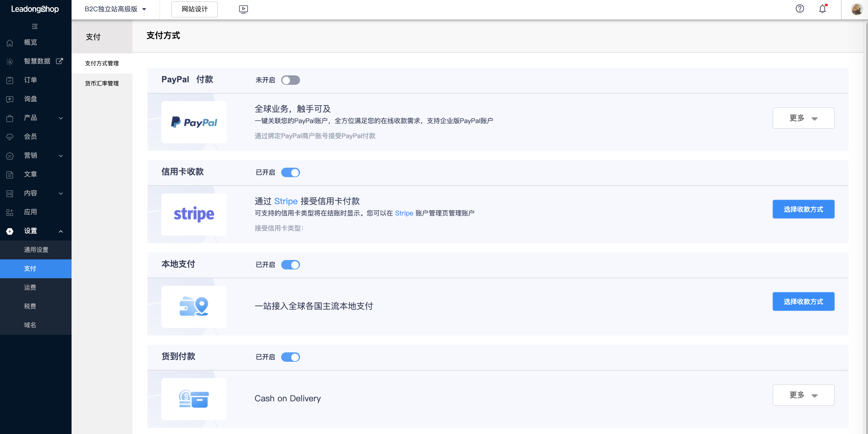868x434 pixels.
Task: Switch to the 货币汇率管理 tab
Action: (101, 83)
